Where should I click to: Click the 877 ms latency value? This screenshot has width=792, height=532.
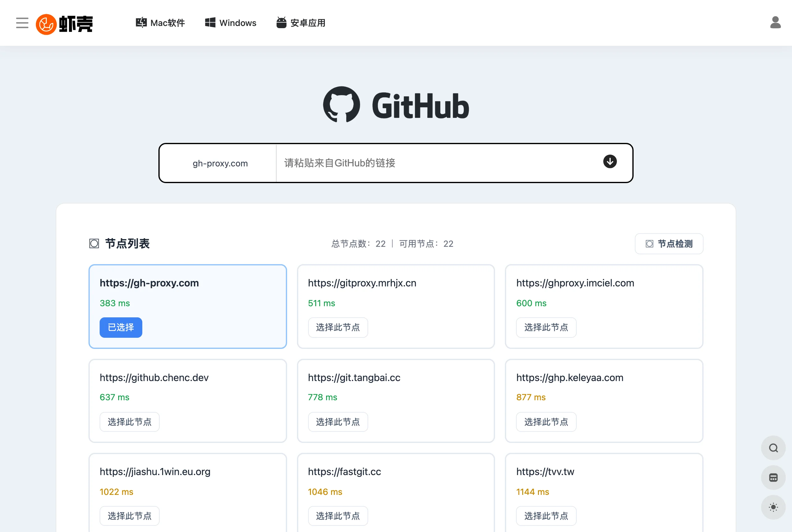click(x=531, y=397)
